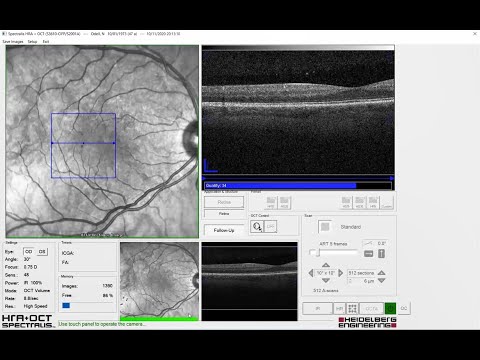Increase sections with up arrow by 512 sections

pyautogui.click(x=382, y=273)
